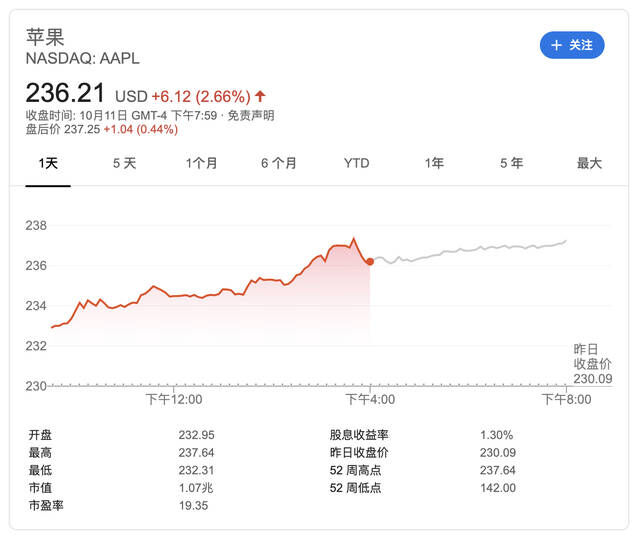Click the 市盈率 value 19.35
The image size is (640, 539).
pos(195,506)
